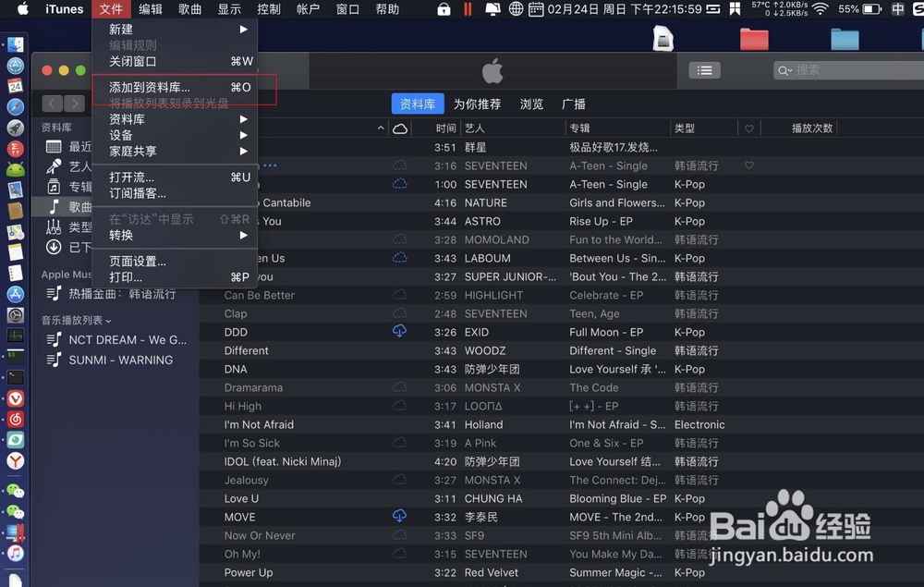924x587 pixels.
Task: Select the 歌曲 music note sidebar icon
Action: (x=54, y=207)
